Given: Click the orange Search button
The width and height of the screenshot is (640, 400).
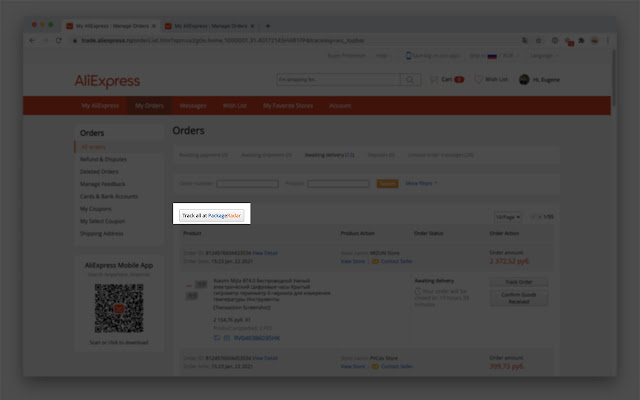Looking at the screenshot, I should pos(387,184).
